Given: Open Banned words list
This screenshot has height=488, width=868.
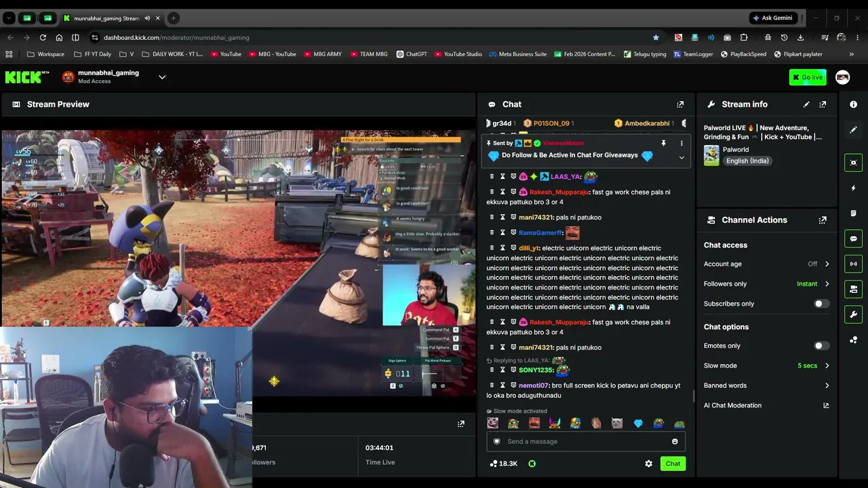Looking at the screenshot, I should click(766, 386).
